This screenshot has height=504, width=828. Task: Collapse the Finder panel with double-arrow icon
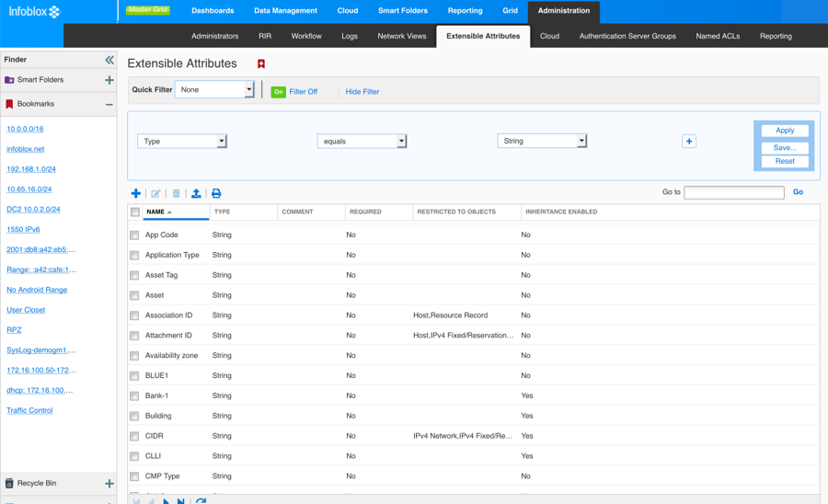click(x=109, y=59)
